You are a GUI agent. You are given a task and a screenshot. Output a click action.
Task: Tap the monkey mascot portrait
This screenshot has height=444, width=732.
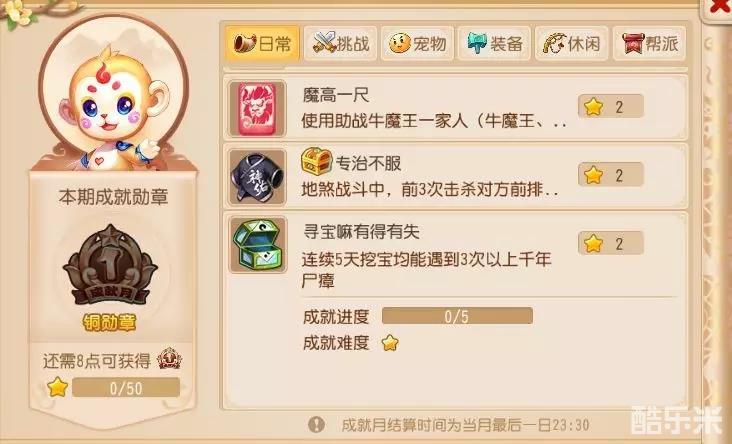(x=113, y=93)
